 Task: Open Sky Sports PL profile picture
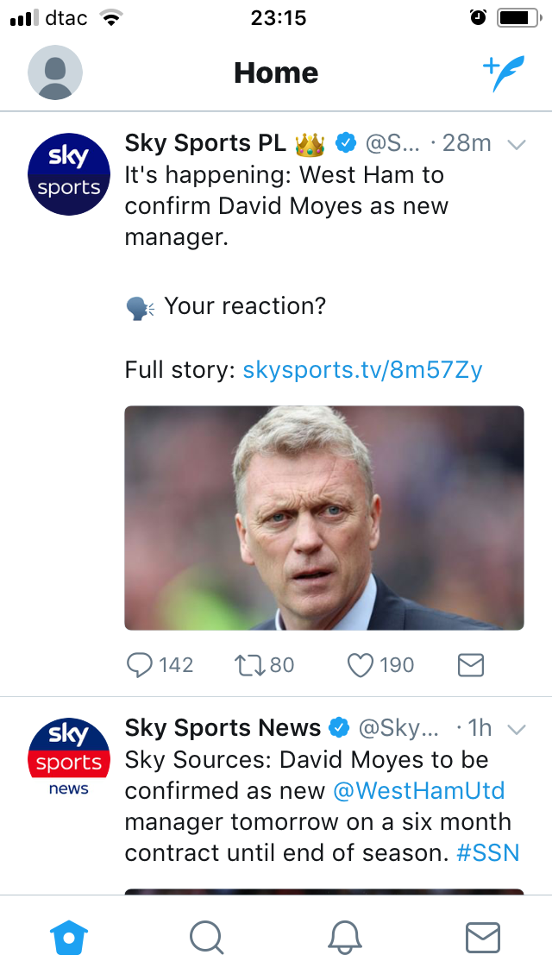coord(69,174)
